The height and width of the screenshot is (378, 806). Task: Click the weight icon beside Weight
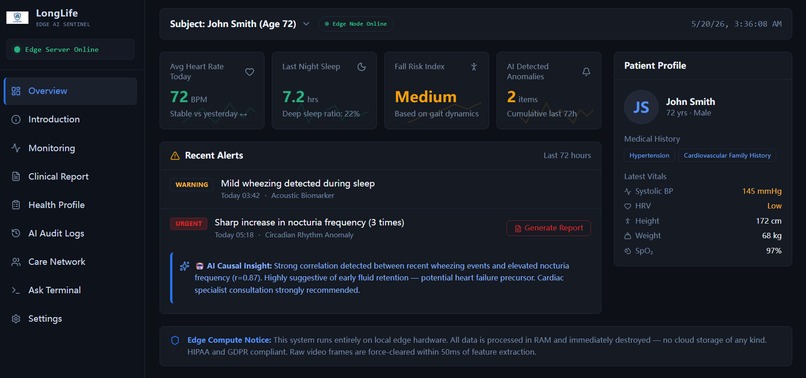pyautogui.click(x=627, y=236)
